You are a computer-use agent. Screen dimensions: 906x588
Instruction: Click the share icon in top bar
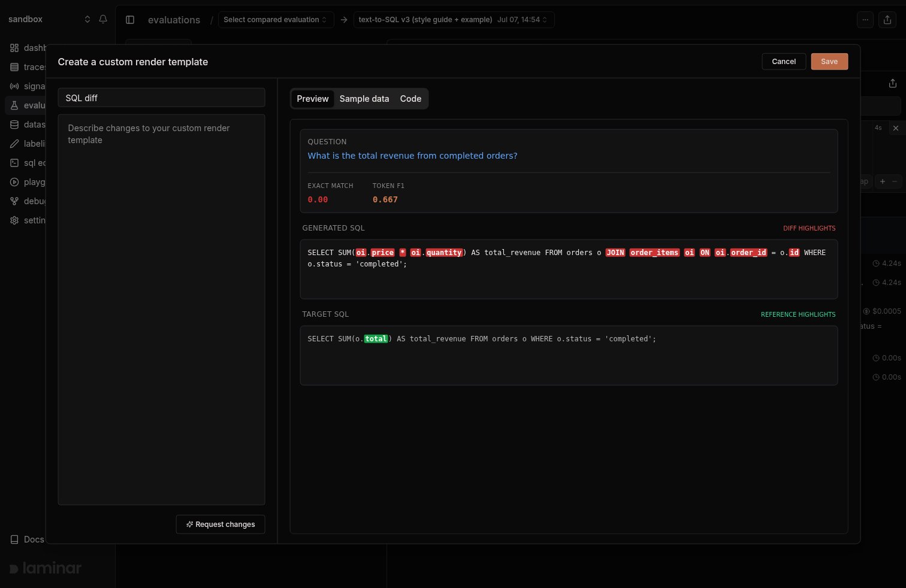887,20
